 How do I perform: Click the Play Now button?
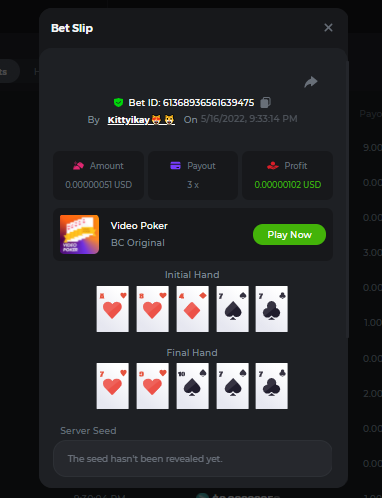(x=289, y=235)
